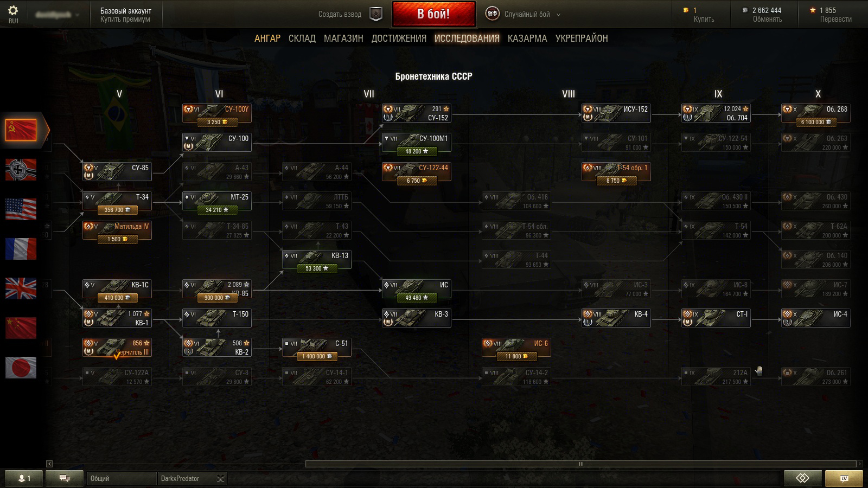868x488 pixels.
Task: Click the scrollbar left arrow
Action: pyautogui.click(x=49, y=464)
